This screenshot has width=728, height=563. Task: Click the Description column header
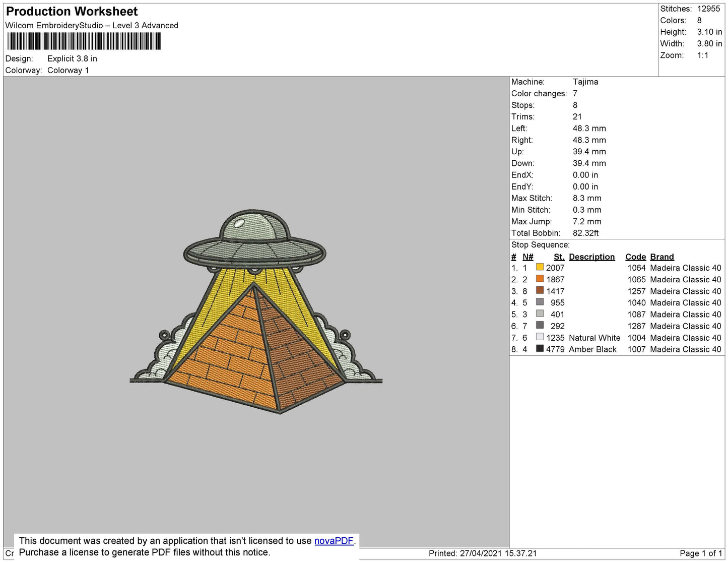click(592, 257)
